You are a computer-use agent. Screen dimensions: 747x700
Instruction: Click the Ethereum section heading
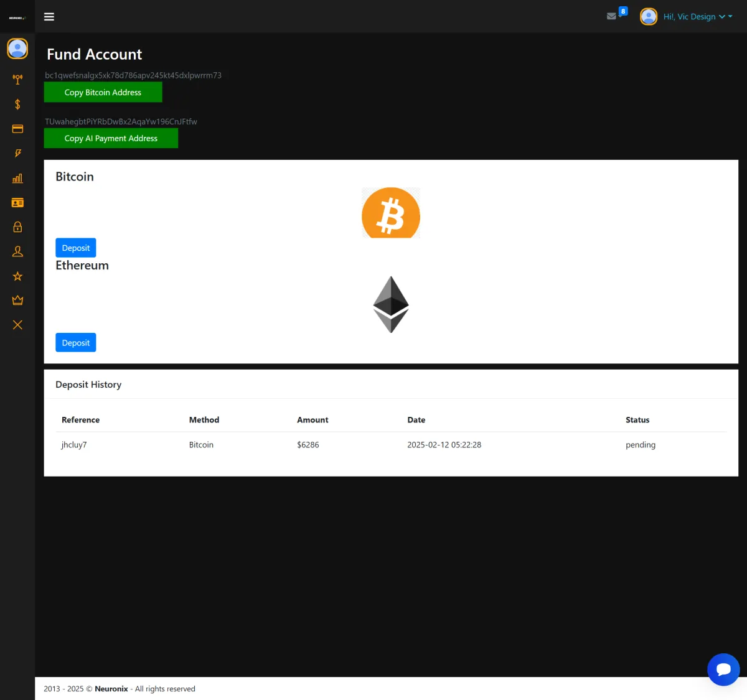(82, 265)
